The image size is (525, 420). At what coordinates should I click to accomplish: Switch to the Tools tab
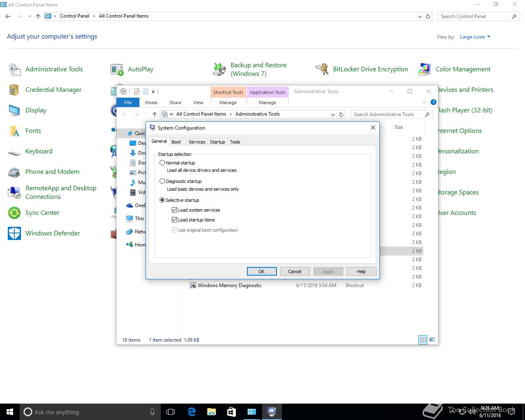[235, 142]
